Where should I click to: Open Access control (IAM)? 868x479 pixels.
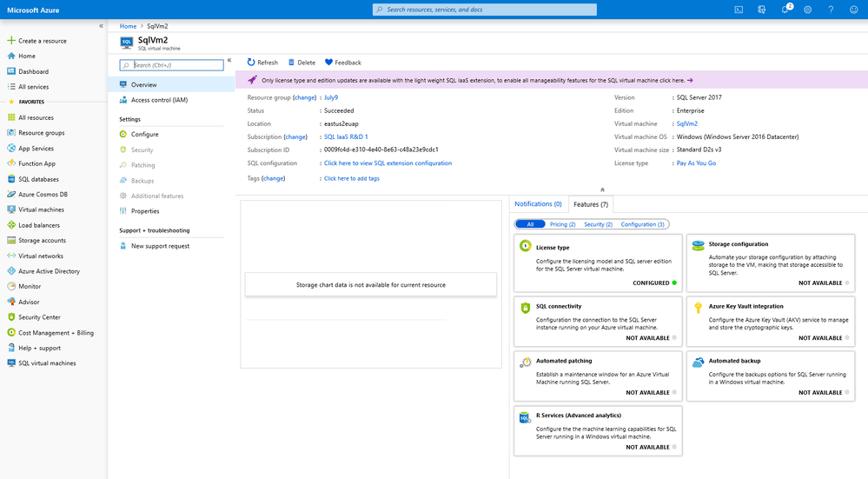tap(159, 100)
